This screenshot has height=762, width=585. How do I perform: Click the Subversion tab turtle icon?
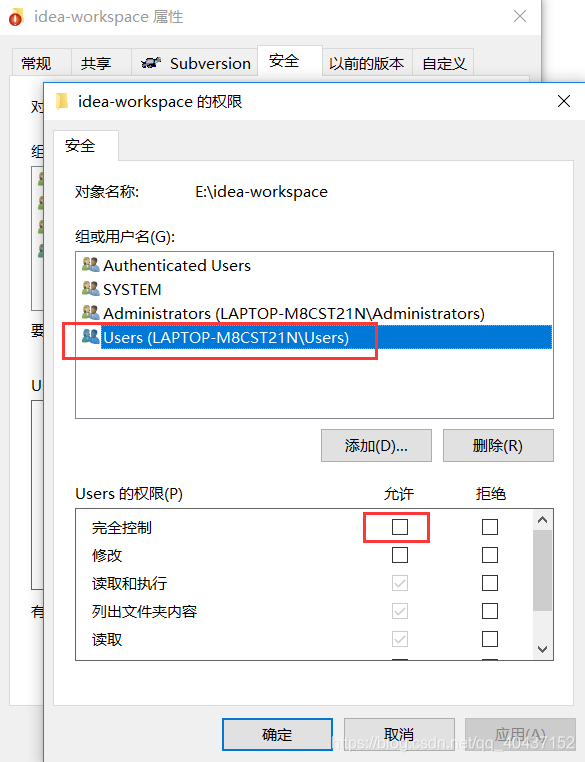pos(151,63)
